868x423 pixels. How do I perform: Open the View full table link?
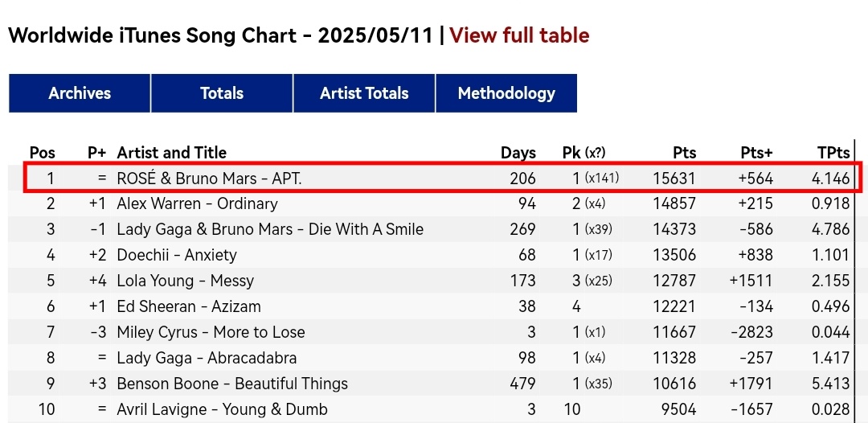(x=519, y=35)
